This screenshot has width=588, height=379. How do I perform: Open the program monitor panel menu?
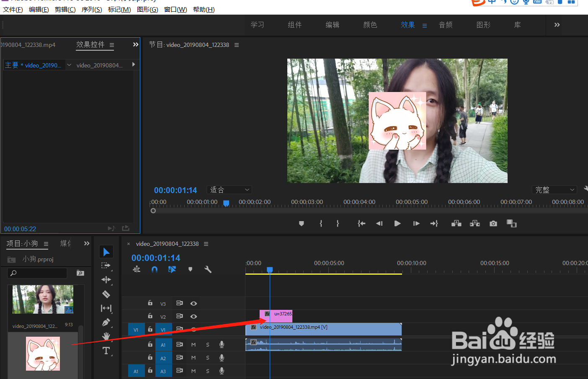coord(237,45)
